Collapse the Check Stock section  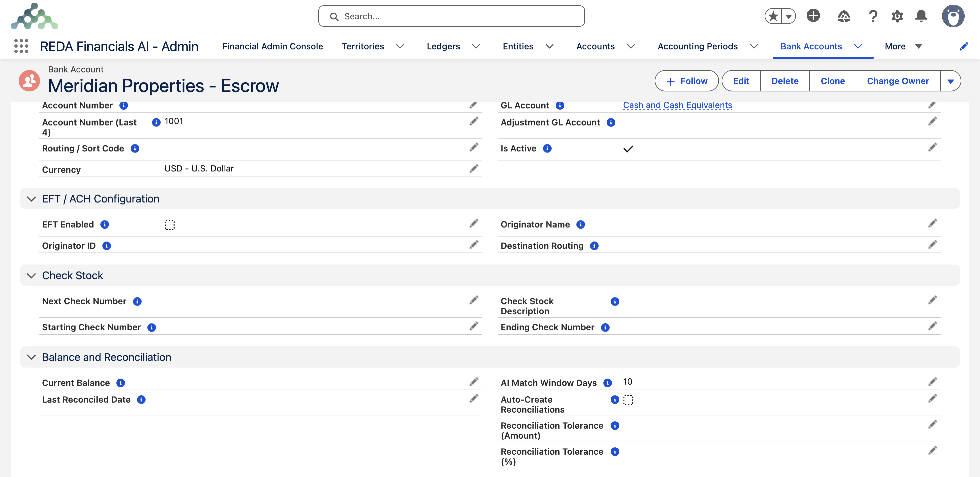coord(32,275)
